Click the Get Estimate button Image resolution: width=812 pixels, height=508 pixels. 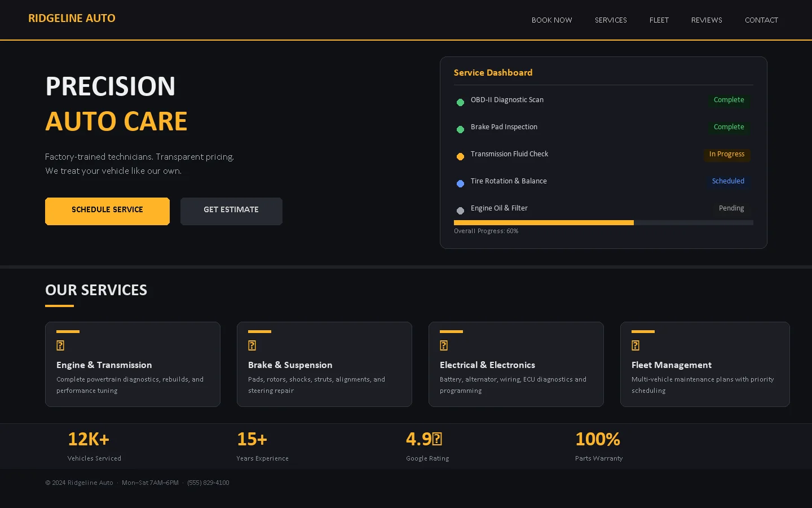(231, 211)
